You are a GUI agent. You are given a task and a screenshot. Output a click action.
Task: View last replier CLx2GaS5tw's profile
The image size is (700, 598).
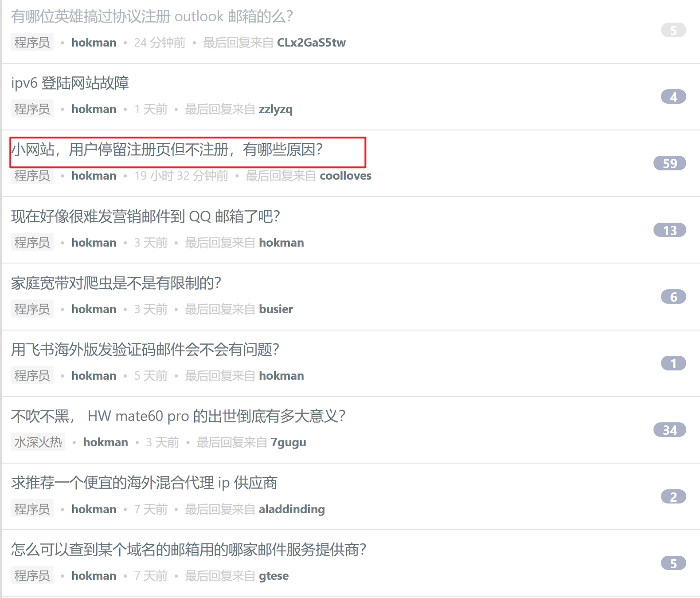pos(311,43)
